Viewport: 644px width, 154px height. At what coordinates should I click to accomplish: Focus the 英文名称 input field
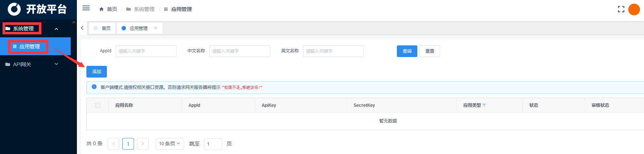[x=334, y=51]
